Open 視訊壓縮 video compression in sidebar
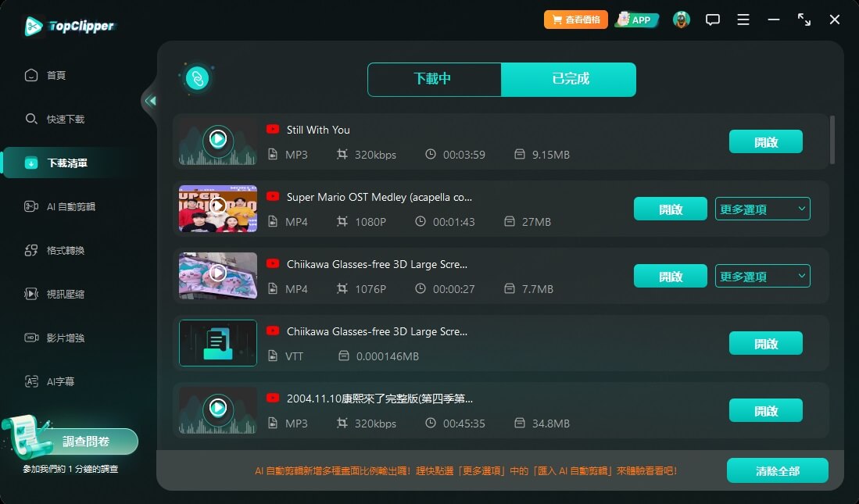This screenshot has height=504, width=859. [x=55, y=294]
